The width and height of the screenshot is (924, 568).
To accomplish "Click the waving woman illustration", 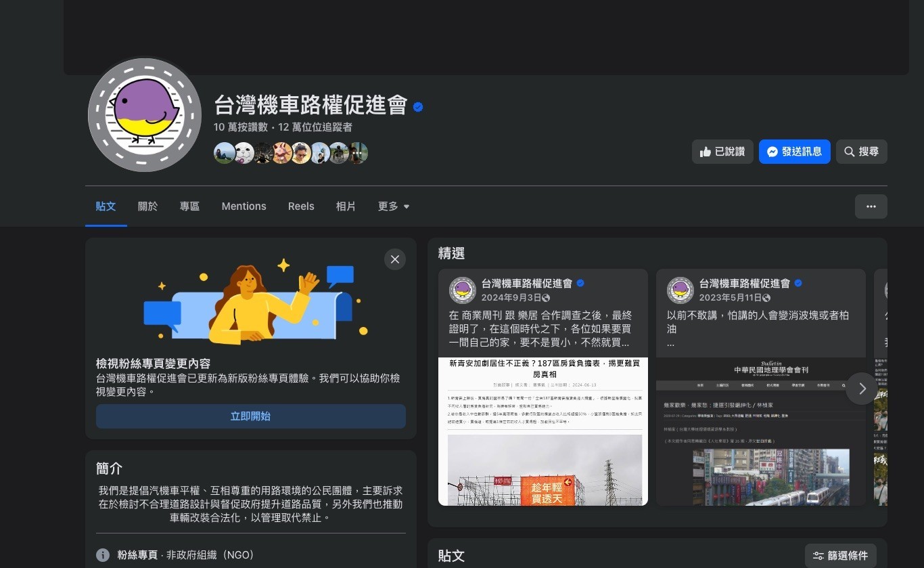I will coord(256,301).
